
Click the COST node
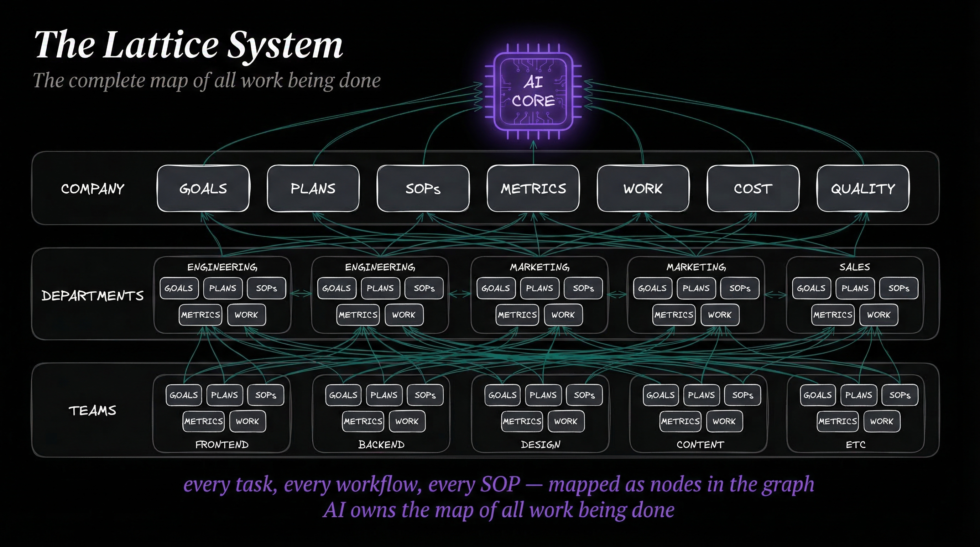(752, 189)
